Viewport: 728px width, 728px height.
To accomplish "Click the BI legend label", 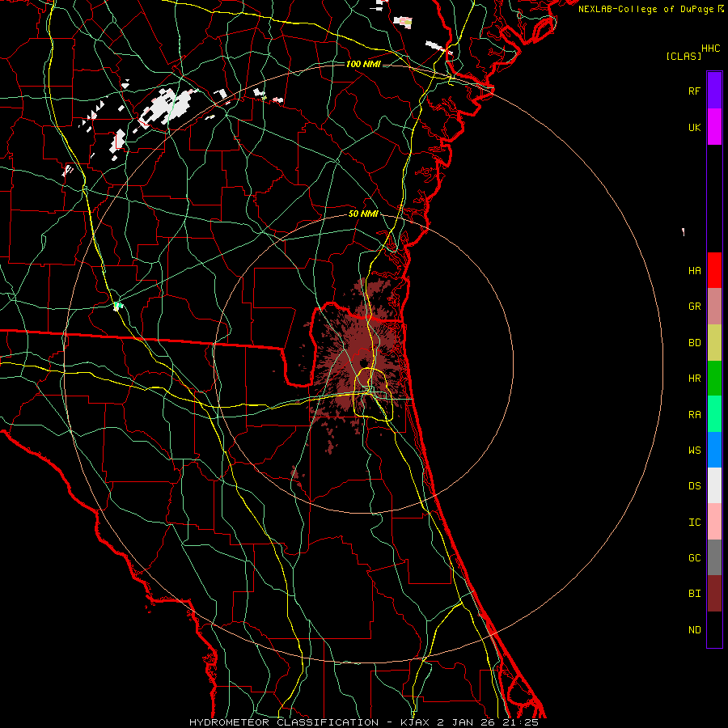I will coord(695,594).
